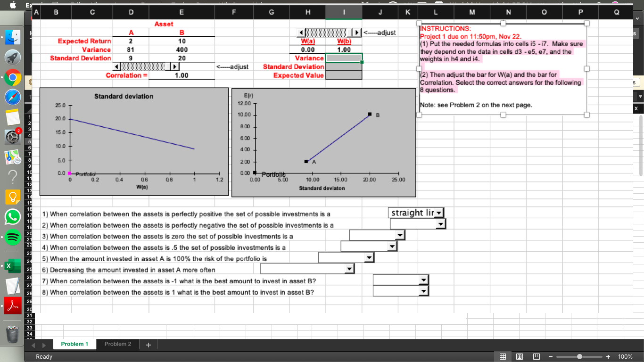Add a new sheet with plus button

pos(148,345)
